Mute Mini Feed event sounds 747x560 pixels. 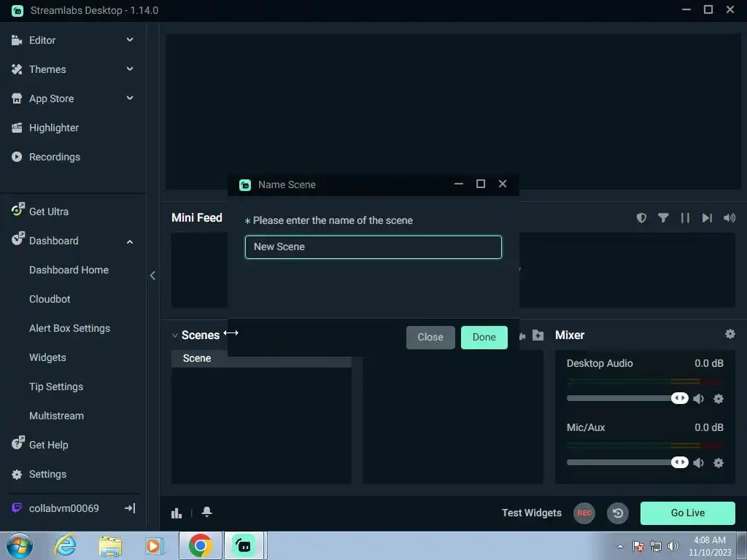click(729, 217)
